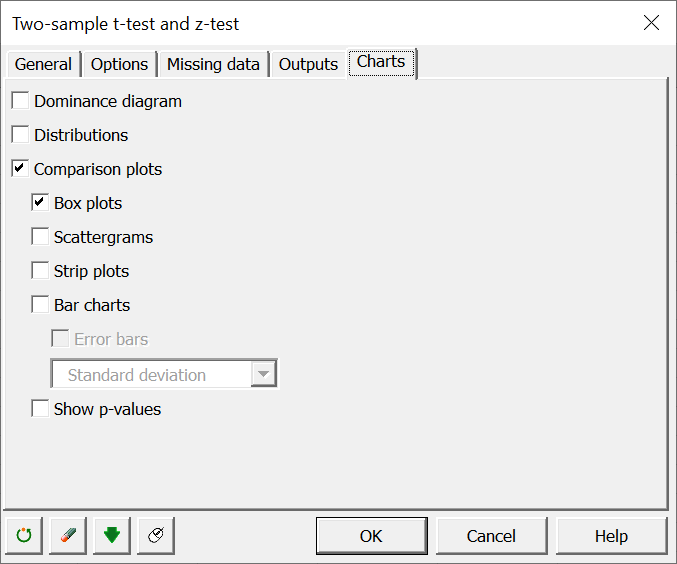677x564 pixels.
Task: Check the Show p-values box
Action: [x=40, y=409]
